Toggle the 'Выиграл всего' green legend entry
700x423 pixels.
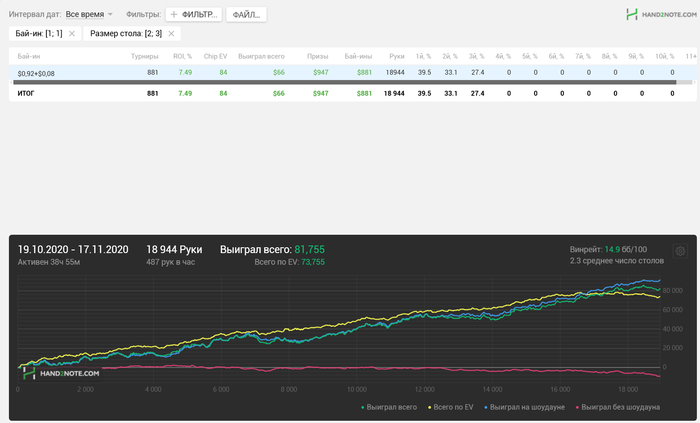(389, 407)
